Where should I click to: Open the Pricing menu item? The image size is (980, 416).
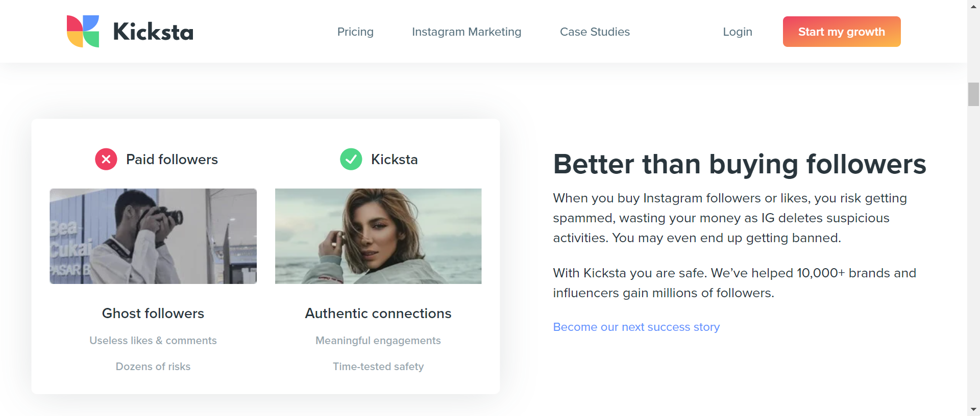coord(355,32)
